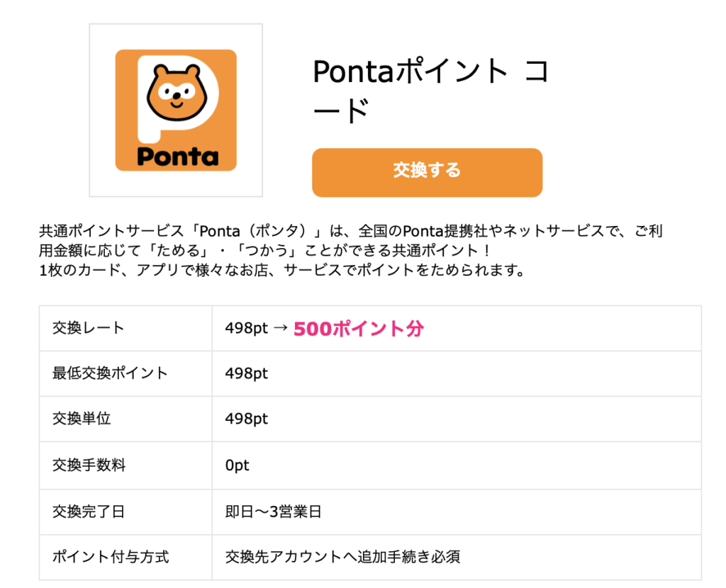Viewport: 726px width, 588px height.
Task: Click the 交換先アカウントへ追加手続き必須 text
Action: click(x=342, y=557)
